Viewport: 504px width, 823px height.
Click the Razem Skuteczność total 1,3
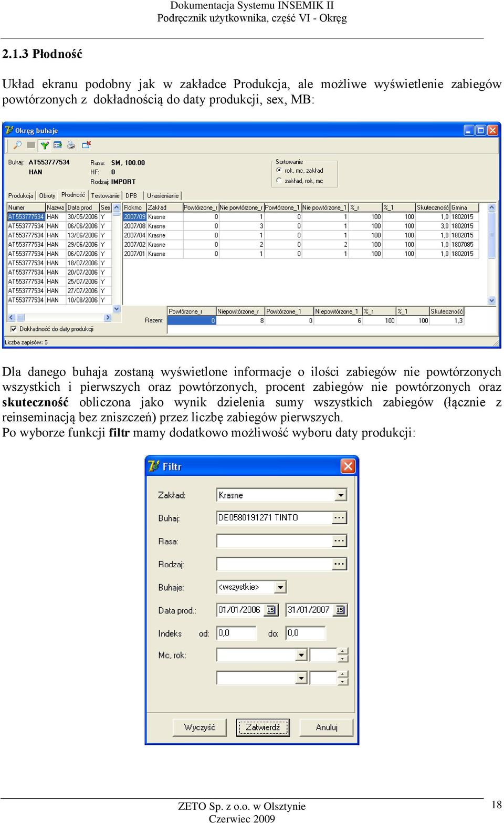pos(446,320)
